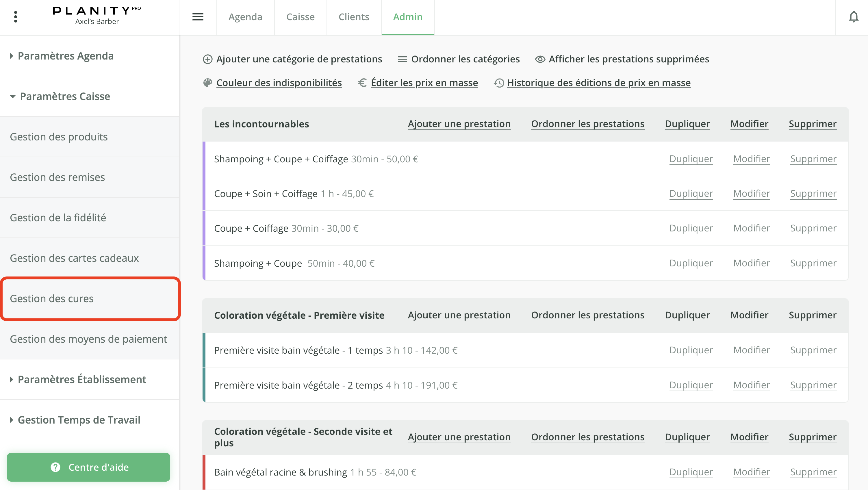Click the plus circle add category icon
This screenshot has height=490, width=868.
click(207, 59)
